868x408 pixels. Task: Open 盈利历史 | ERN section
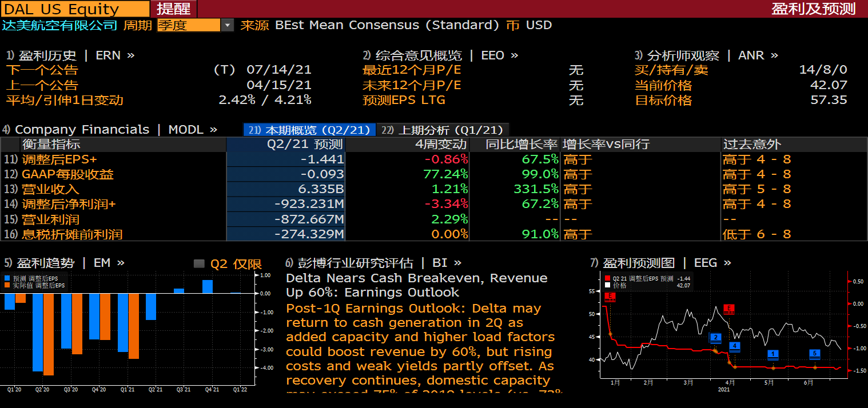(x=71, y=55)
